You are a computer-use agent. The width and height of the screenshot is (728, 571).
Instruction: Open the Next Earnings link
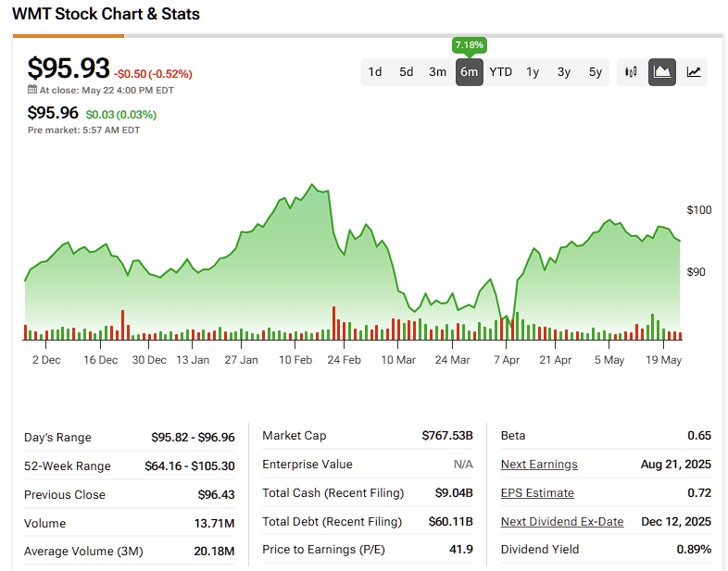click(x=539, y=465)
